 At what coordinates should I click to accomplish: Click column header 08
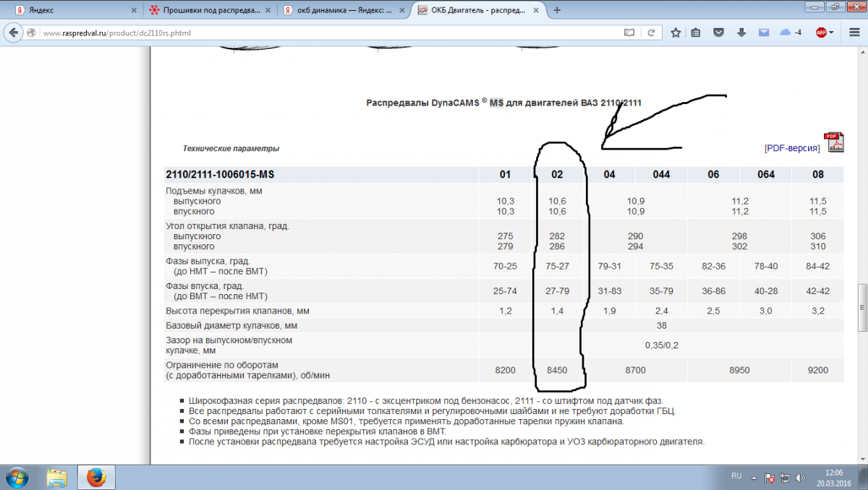click(817, 175)
